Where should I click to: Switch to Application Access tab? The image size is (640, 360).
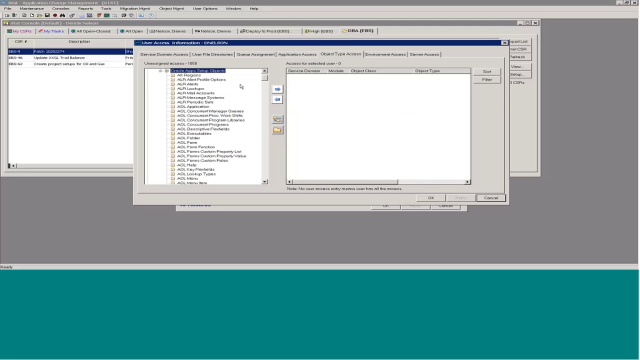point(298,54)
